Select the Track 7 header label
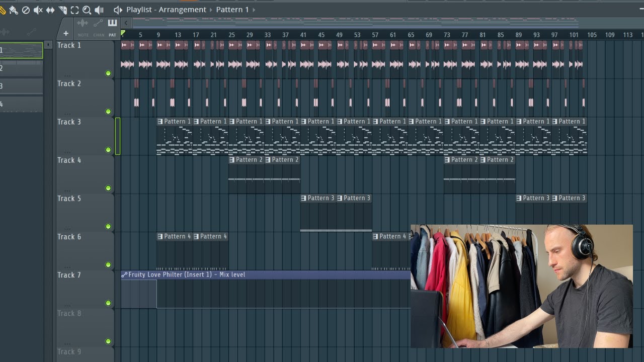 click(69, 275)
